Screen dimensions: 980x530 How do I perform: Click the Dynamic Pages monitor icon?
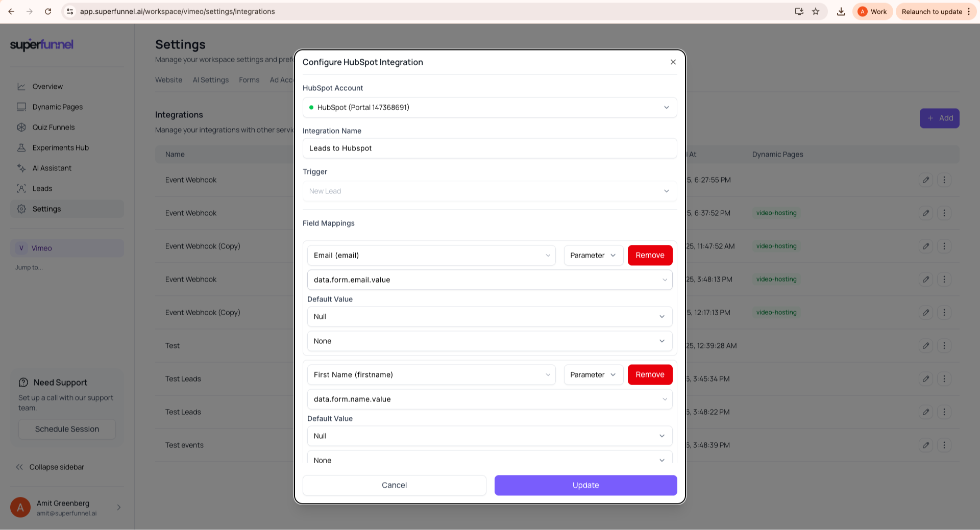21,107
